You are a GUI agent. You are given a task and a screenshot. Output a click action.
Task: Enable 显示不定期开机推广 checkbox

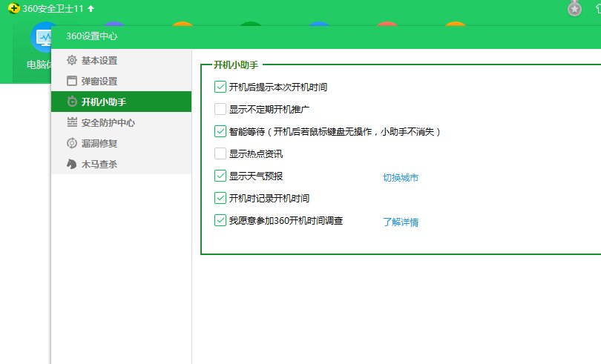(x=220, y=109)
